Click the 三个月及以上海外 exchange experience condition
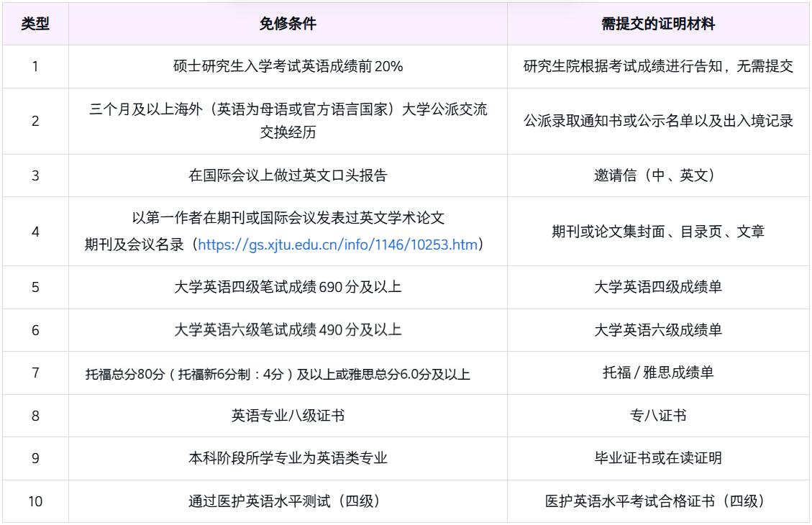Image resolution: width=812 pixels, height=525 pixels. (288, 121)
